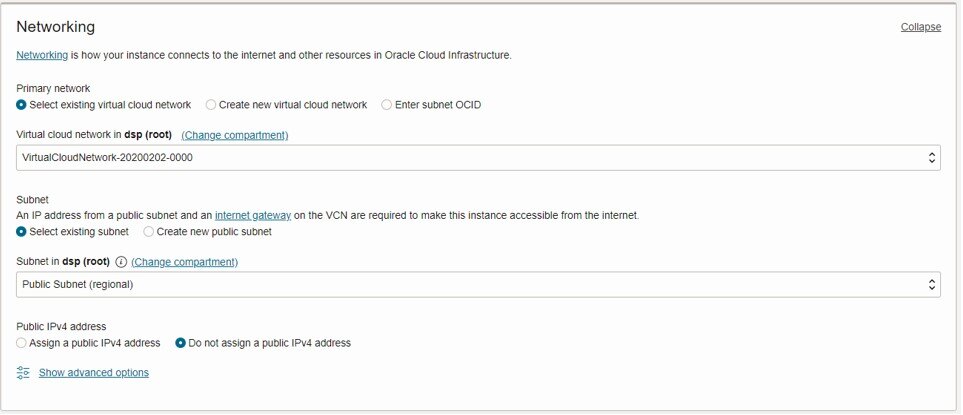
Task: Show advanced options for networking
Action: [x=93, y=373]
